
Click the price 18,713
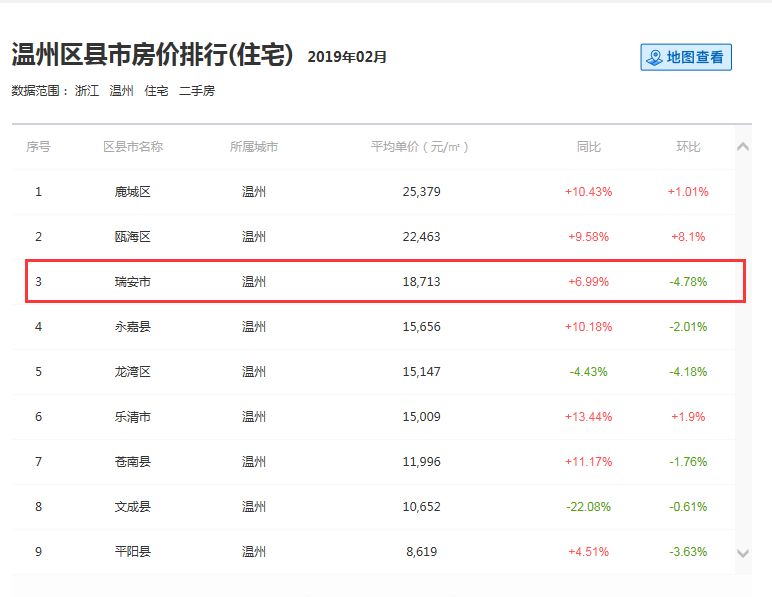(421, 282)
